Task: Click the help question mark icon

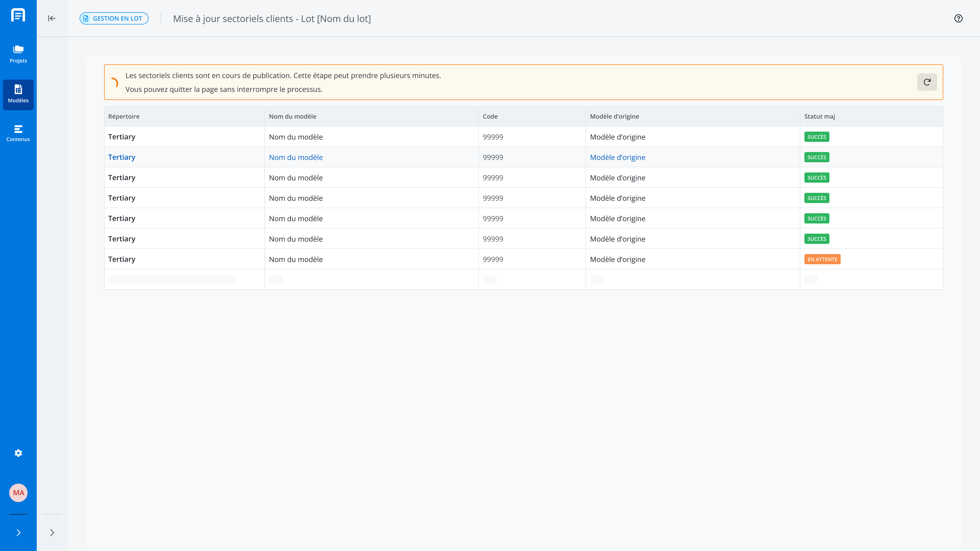Action: click(x=958, y=18)
